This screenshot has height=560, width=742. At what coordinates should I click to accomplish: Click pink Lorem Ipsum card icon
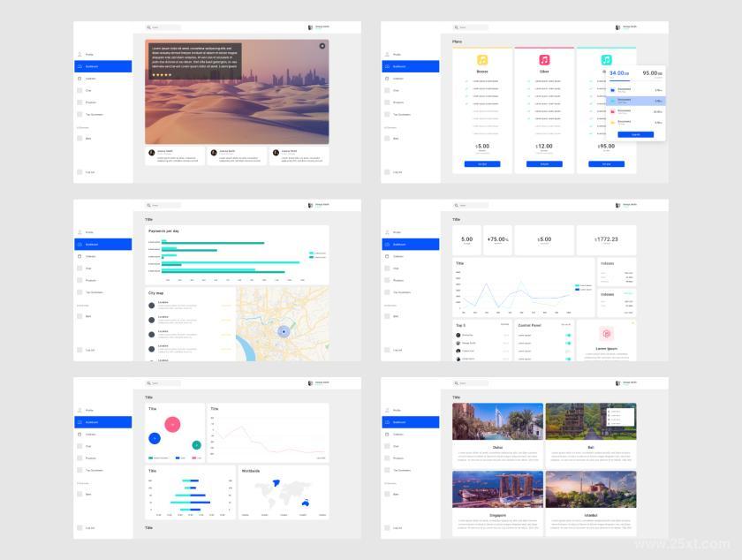click(606, 334)
